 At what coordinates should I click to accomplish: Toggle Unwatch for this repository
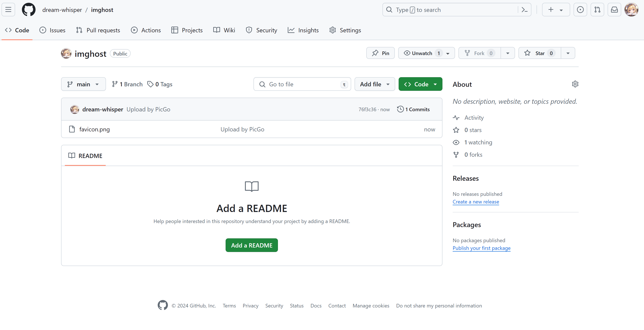[x=422, y=53]
